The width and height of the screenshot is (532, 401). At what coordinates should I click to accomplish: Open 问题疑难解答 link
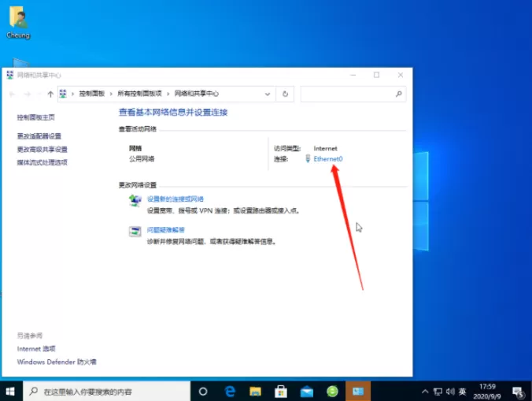pyautogui.click(x=165, y=230)
